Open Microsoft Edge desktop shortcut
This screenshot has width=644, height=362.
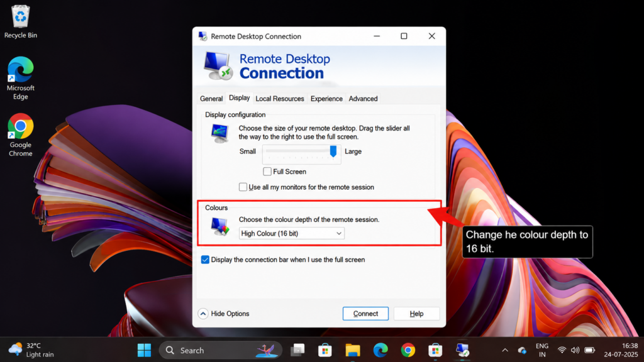[x=21, y=78]
